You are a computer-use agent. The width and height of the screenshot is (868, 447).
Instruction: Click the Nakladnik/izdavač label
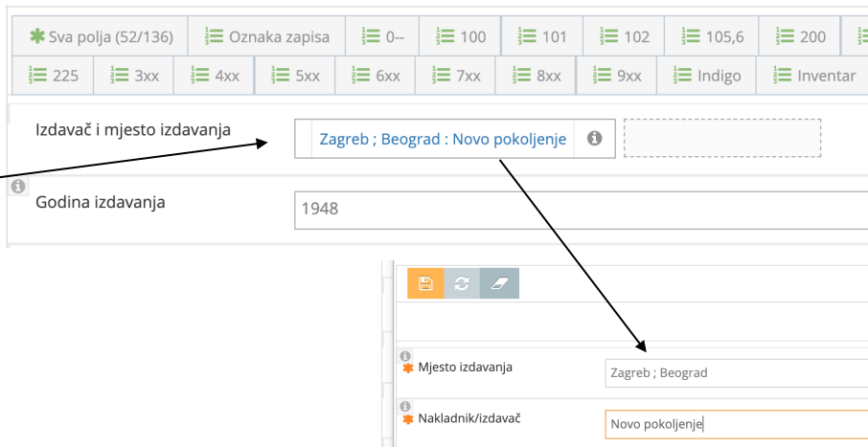(469, 419)
